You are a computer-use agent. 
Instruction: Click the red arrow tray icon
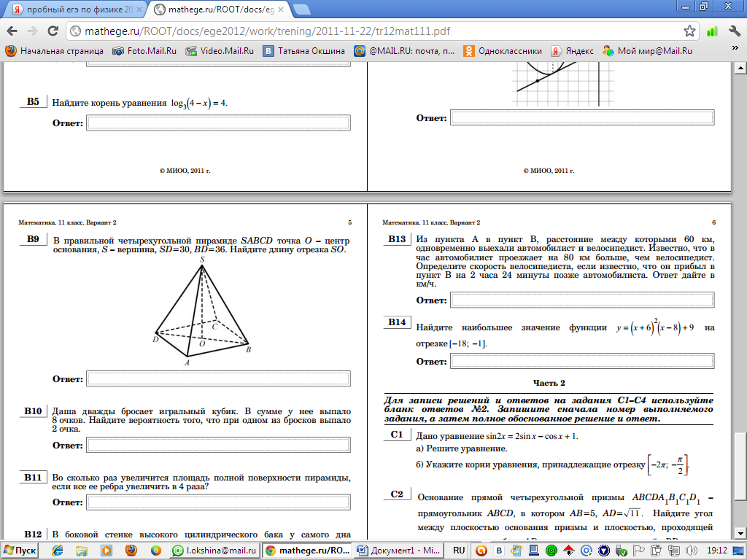coord(569,551)
